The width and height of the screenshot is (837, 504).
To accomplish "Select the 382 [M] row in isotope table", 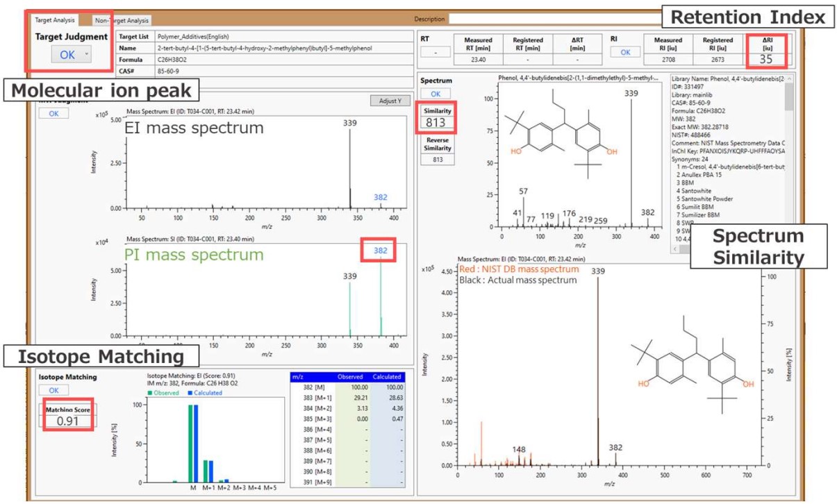I will click(x=347, y=387).
